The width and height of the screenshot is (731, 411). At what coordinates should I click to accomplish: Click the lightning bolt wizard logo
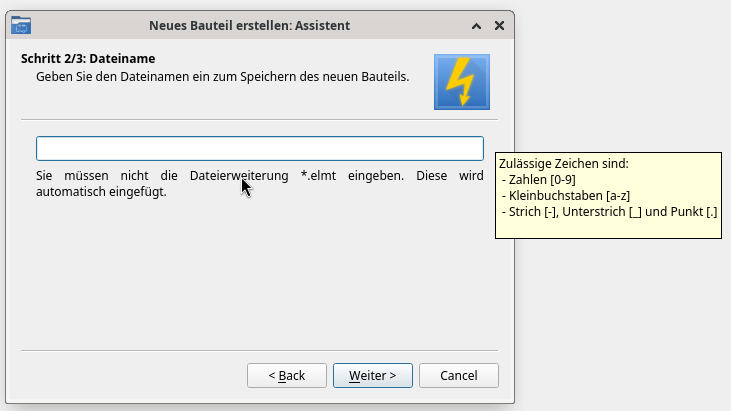point(461,82)
